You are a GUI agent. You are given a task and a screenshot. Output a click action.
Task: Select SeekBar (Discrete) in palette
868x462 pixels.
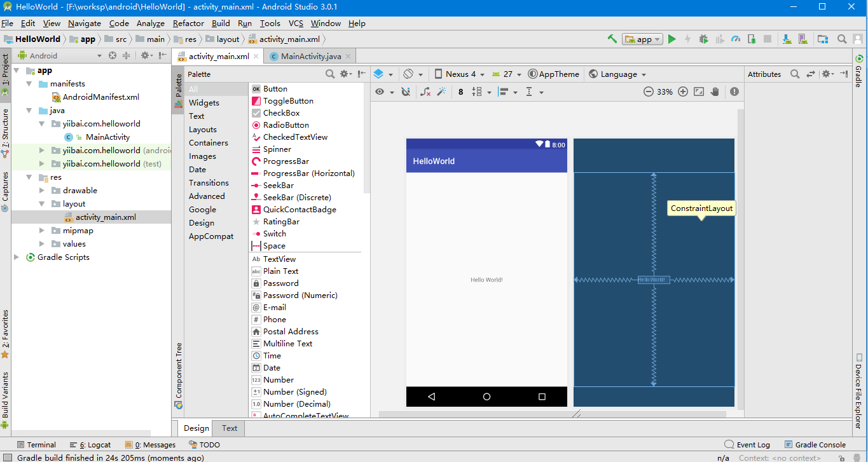click(297, 198)
